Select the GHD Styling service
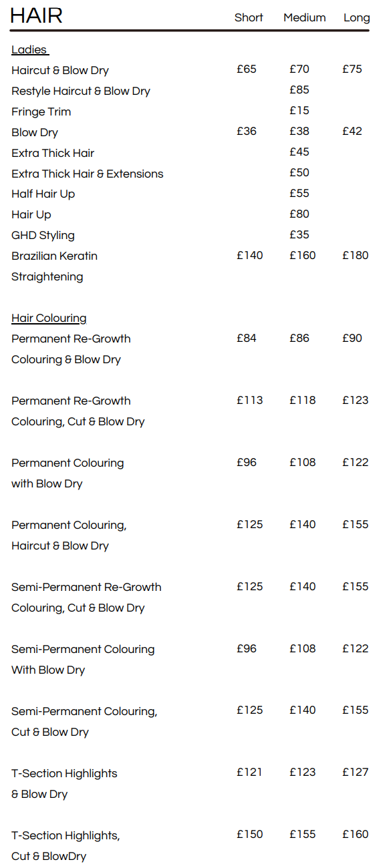381x868 pixels. tap(43, 235)
